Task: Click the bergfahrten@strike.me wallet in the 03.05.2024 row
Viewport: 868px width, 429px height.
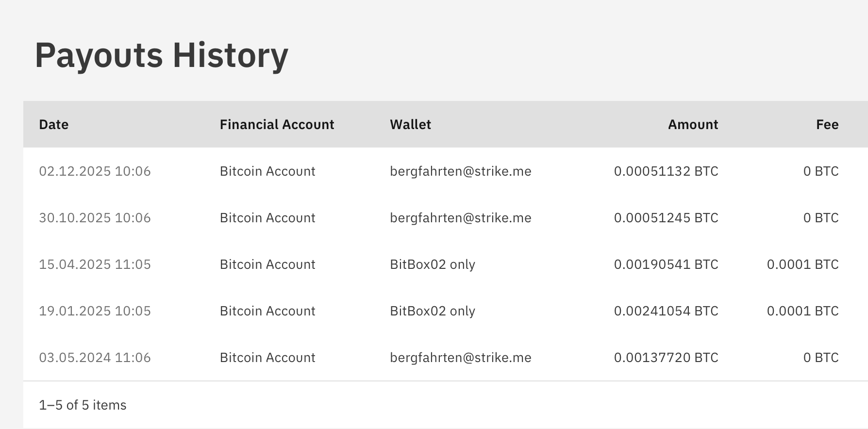Action: pos(460,358)
